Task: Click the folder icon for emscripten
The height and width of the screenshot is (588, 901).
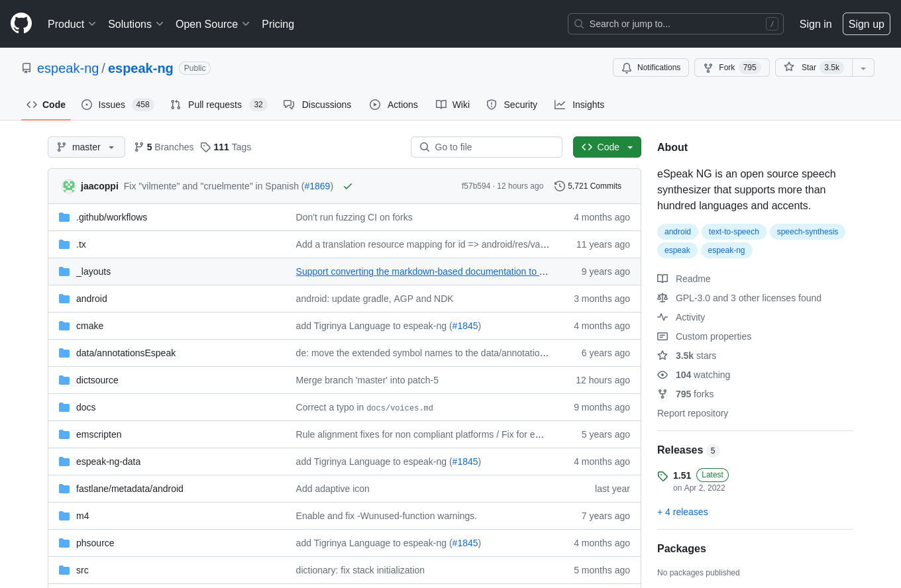Action: click(x=64, y=434)
